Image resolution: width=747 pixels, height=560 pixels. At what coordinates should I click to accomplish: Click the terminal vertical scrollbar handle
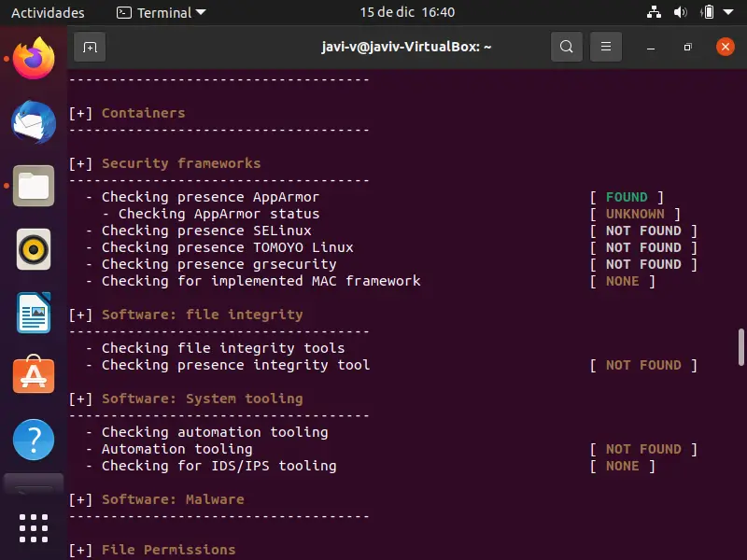coord(741,347)
